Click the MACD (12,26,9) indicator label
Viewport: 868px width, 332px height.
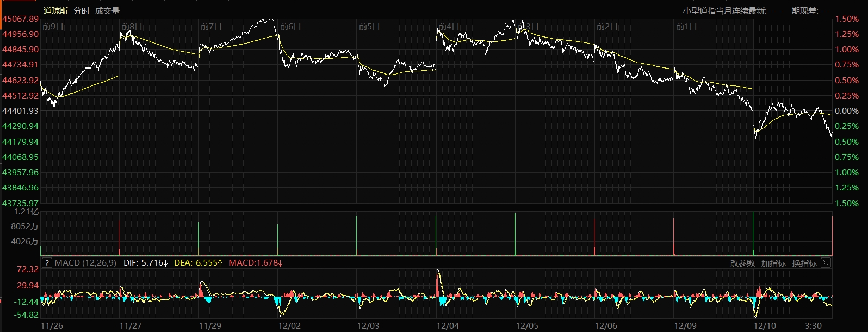[x=85, y=263]
